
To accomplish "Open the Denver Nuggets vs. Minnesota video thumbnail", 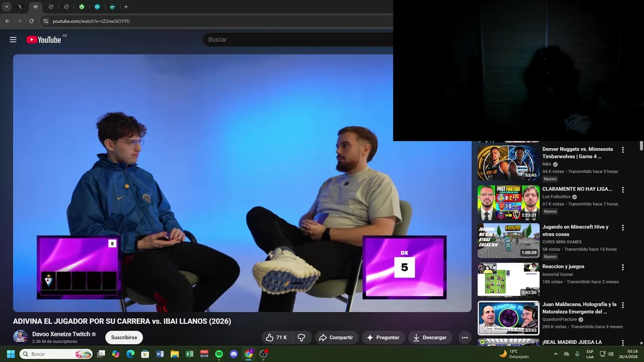I will [508, 163].
